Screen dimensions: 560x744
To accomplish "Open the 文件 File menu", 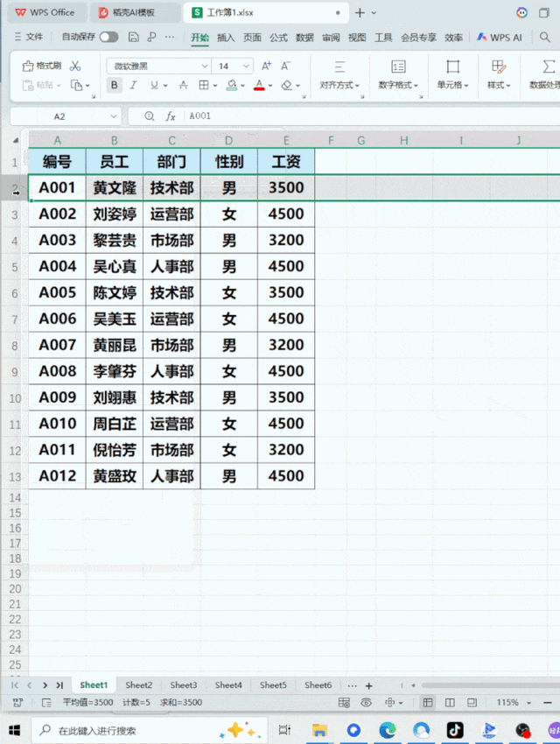I will point(29,37).
